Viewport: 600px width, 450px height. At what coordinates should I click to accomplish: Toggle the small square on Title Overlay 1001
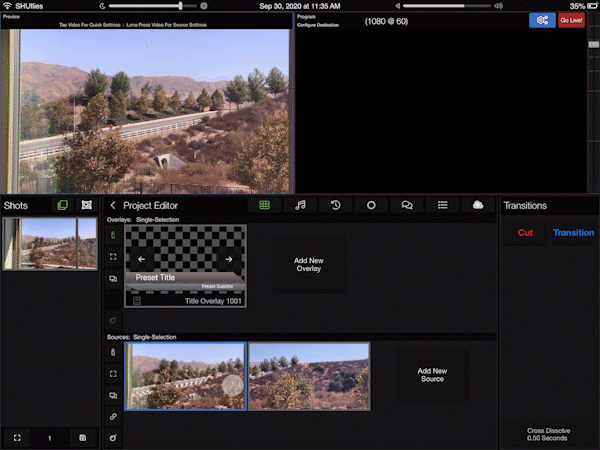coord(136,299)
